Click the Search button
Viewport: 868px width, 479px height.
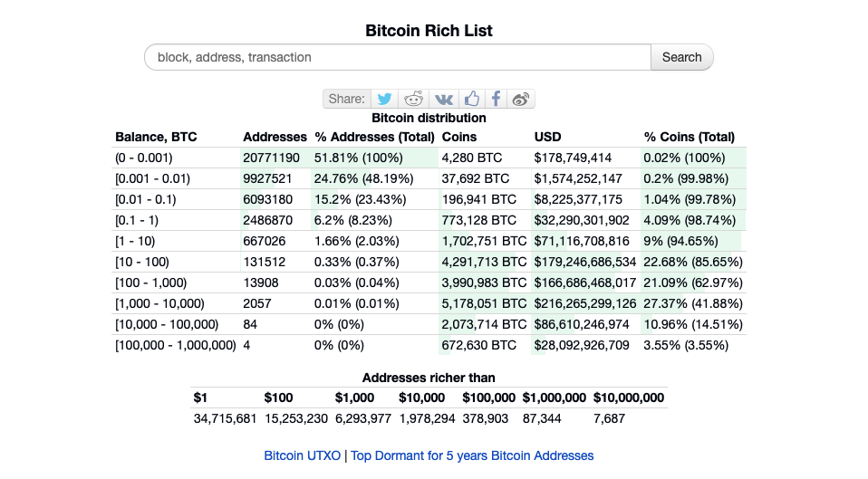pyautogui.click(x=681, y=57)
